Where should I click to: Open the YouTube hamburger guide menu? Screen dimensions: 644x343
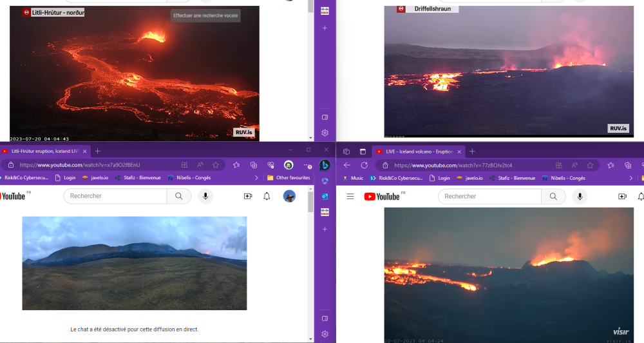pos(350,197)
